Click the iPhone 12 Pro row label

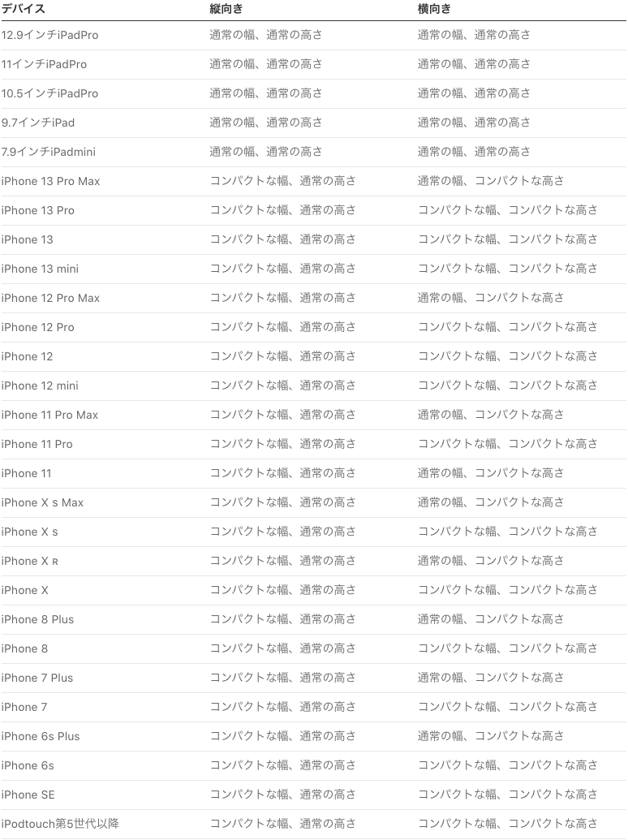[37, 327]
